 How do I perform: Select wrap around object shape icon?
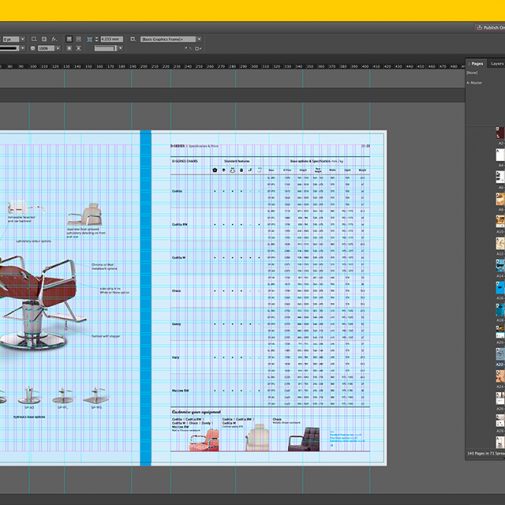coord(69,48)
